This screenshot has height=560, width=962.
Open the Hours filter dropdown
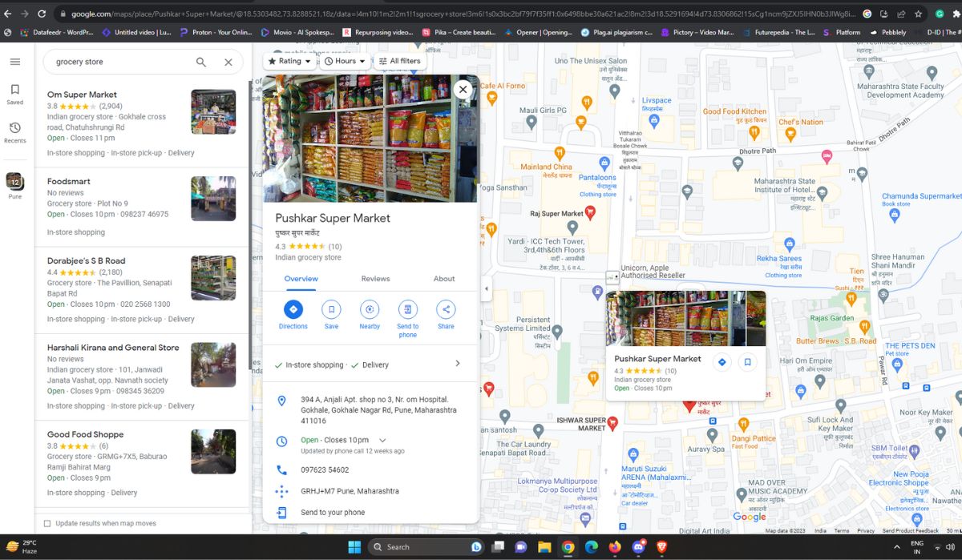[x=344, y=60]
